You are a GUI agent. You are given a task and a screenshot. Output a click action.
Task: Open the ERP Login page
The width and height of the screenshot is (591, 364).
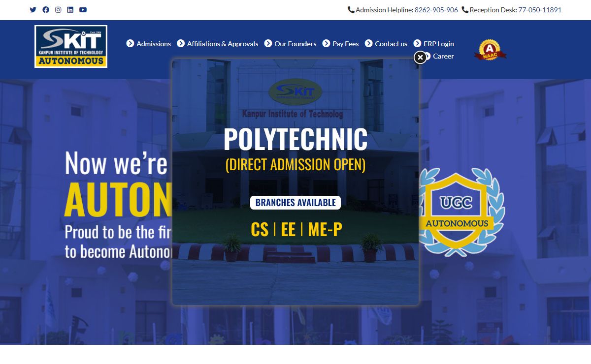point(439,44)
